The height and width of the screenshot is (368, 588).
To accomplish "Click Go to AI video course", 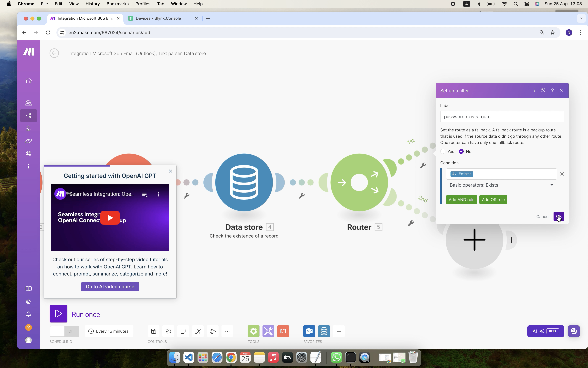I will point(110,287).
